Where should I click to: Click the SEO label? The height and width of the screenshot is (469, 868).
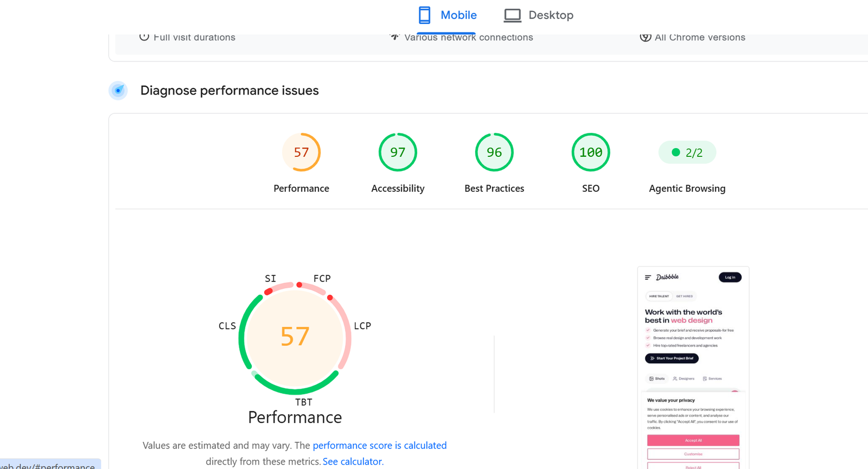click(x=591, y=188)
